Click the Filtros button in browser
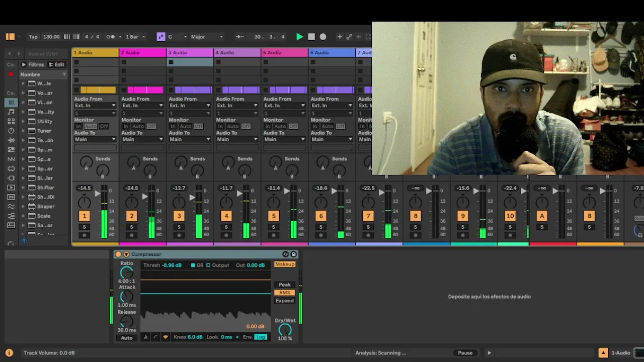Viewport: 644px width, 362px height. coord(32,64)
